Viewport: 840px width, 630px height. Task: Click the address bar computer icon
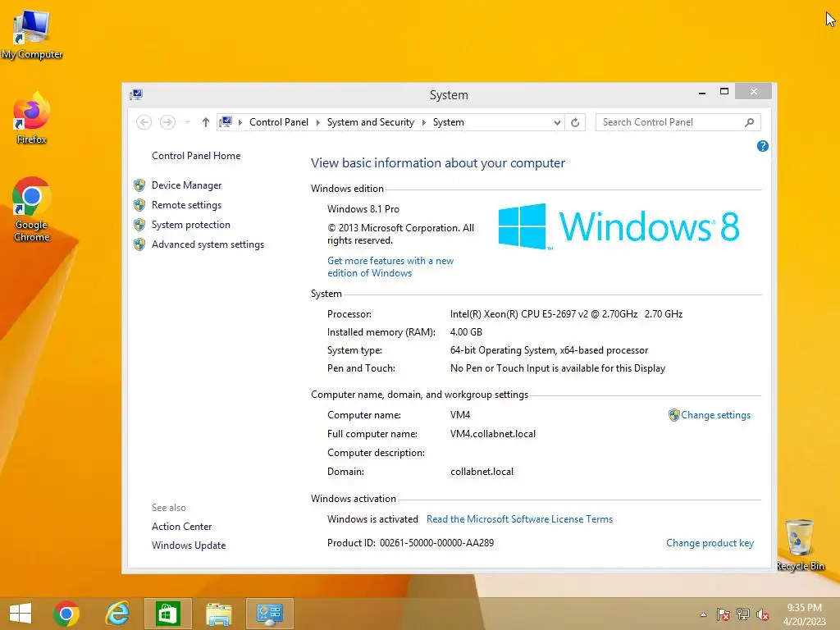click(226, 122)
